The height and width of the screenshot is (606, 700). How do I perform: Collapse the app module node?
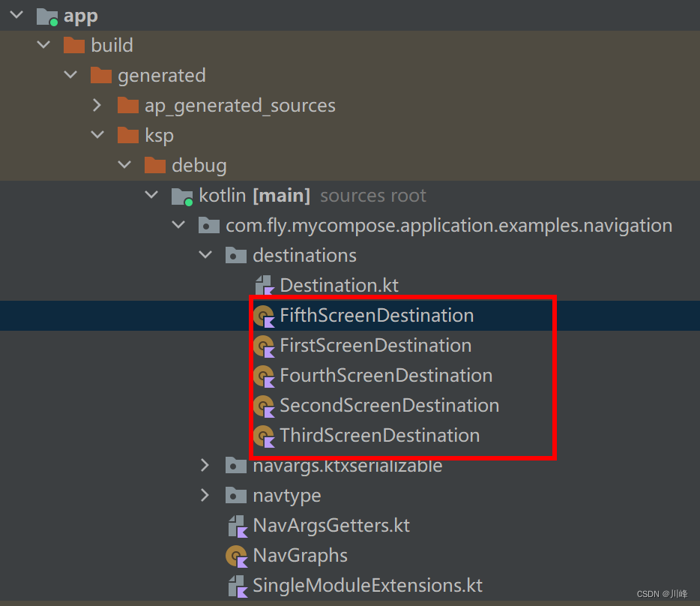click(x=16, y=15)
